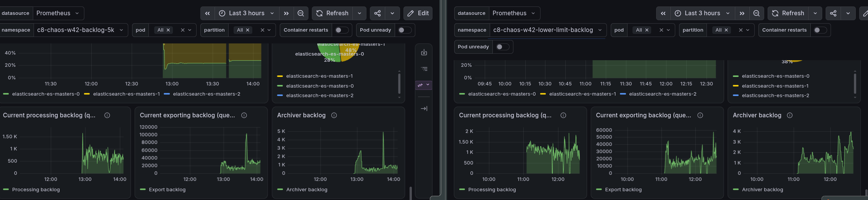868x200 pixels.
Task: Click Refresh in the right dashboard
Action: pos(788,13)
